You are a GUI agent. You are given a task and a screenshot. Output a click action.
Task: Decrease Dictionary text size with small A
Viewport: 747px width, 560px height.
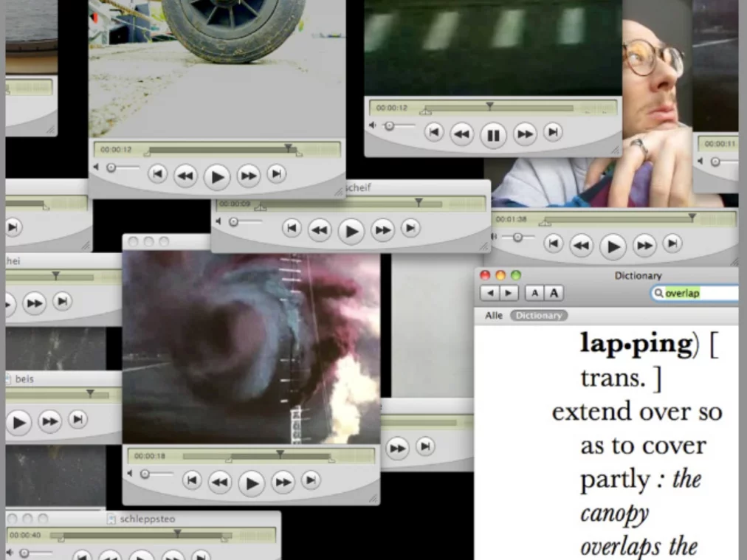coord(534,293)
